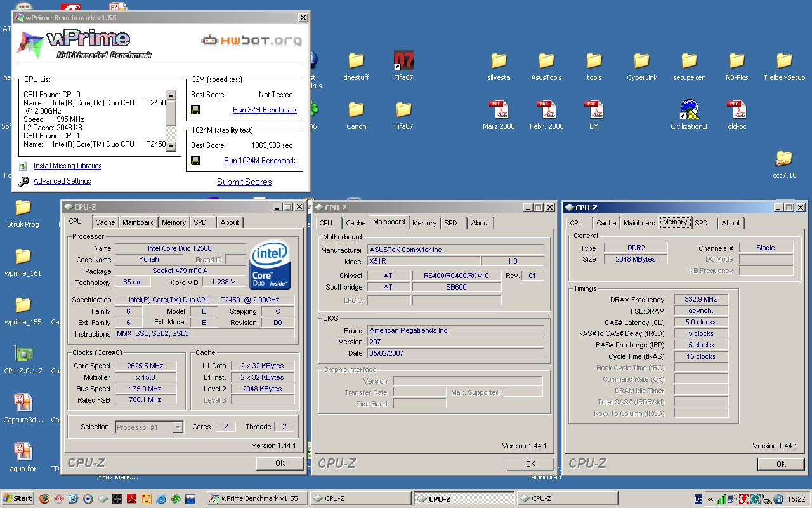Viewport: 812px width, 508px height.
Task: Select the silvesta folder icon
Action: pyautogui.click(x=499, y=67)
